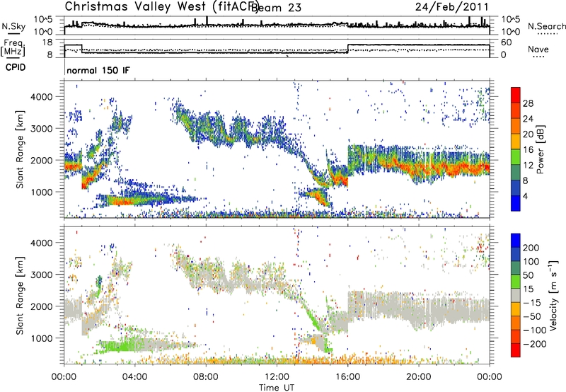Click the '08:00' time axis label

206,377
